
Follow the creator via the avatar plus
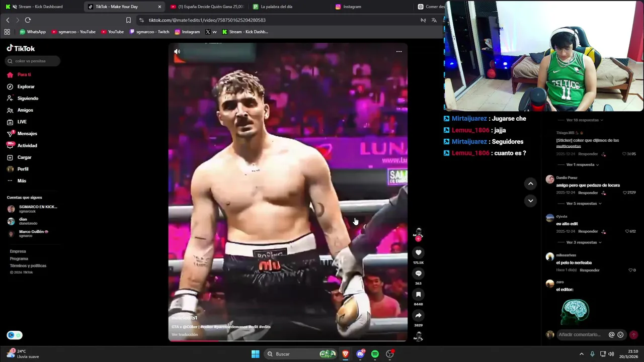418,239
